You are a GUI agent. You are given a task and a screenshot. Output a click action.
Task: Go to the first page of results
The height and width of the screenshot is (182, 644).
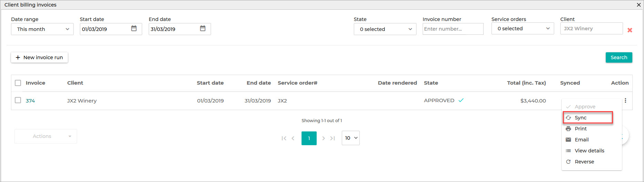pyautogui.click(x=284, y=138)
